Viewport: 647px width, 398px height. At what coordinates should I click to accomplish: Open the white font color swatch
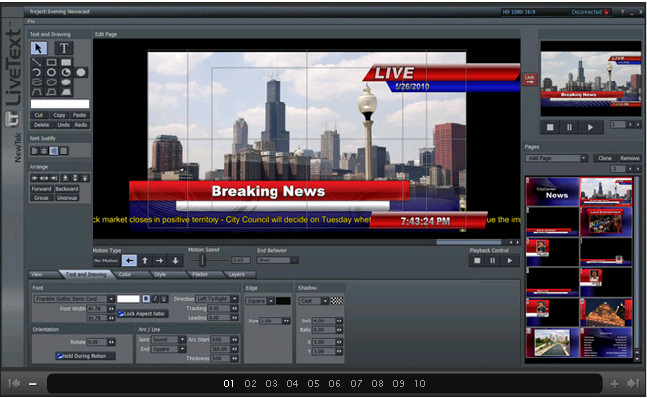pos(128,299)
